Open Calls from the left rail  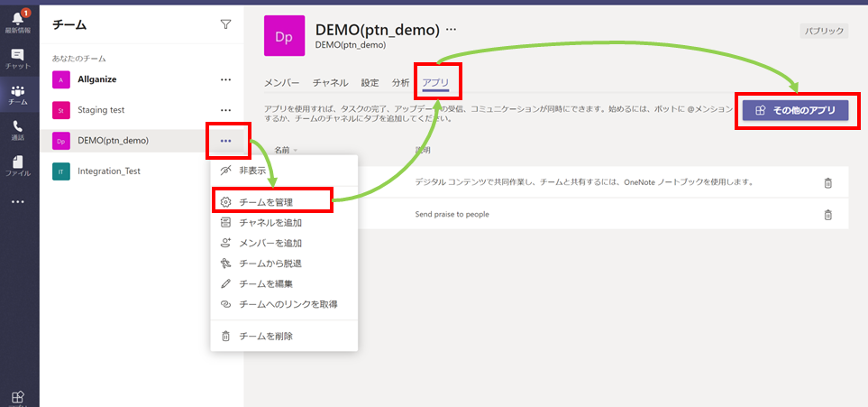(x=18, y=131)
